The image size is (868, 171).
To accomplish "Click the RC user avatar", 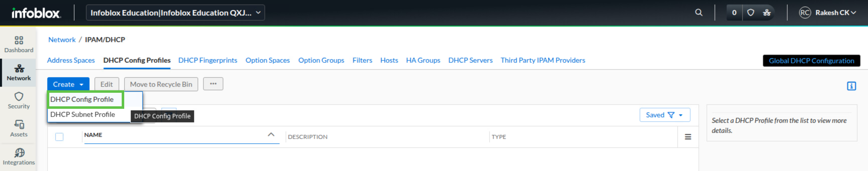I will (x=805, y=13).
